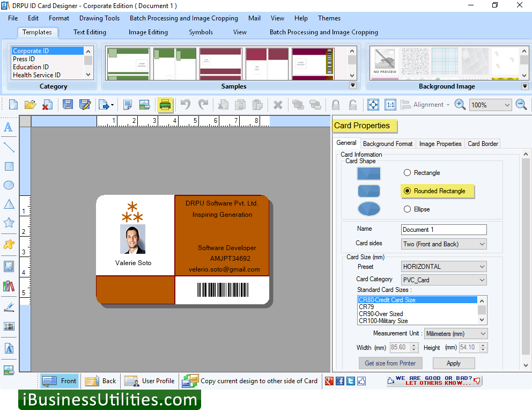This screenshot has width=532, height=410.
Task: Select the Triangle drawing tool
Action: pos(9,204)
